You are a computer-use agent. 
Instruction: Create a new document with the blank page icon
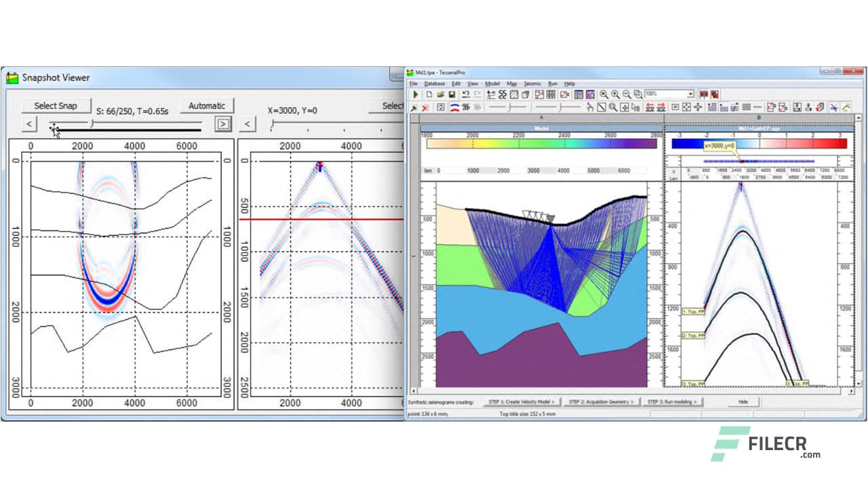point(429,95)
